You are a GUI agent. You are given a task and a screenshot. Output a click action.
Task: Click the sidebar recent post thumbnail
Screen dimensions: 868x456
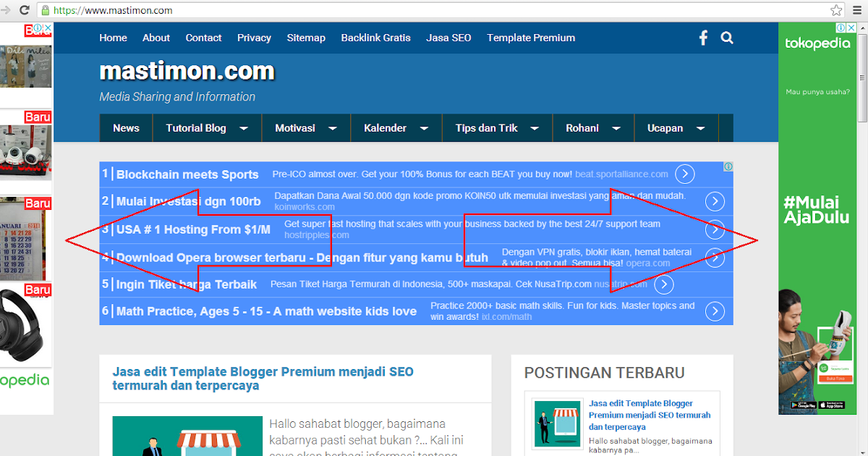[557, 423]
